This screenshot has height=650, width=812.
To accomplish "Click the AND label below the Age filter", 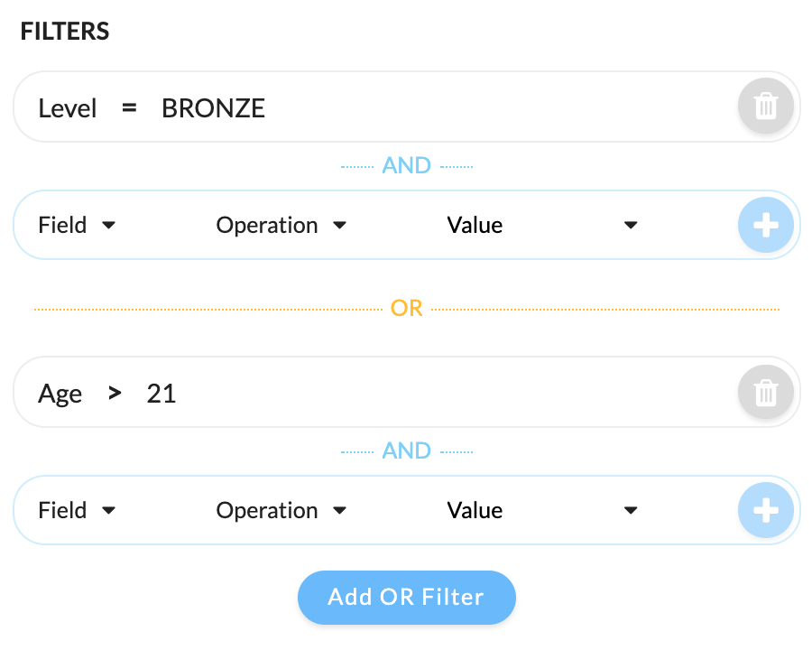I will [x=407, y=451].
